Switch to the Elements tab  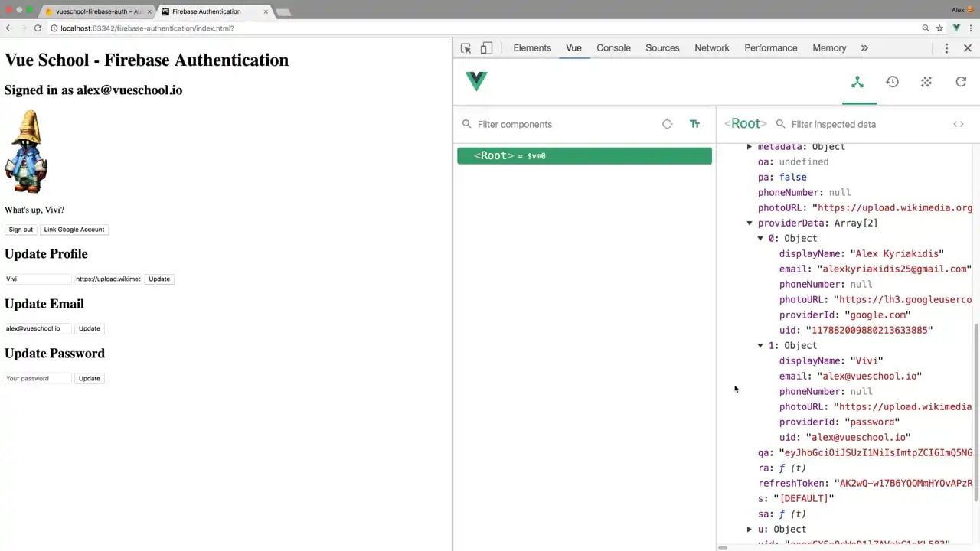[532, 47]
